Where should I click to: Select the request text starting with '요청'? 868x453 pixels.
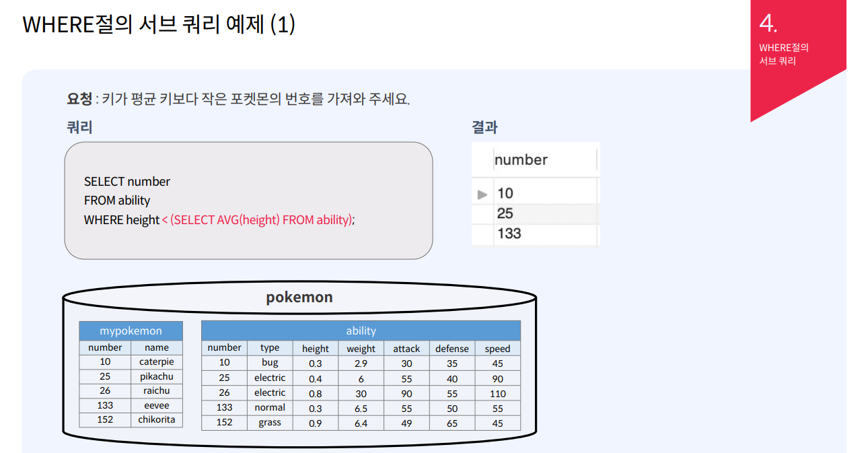coord(238,99)
